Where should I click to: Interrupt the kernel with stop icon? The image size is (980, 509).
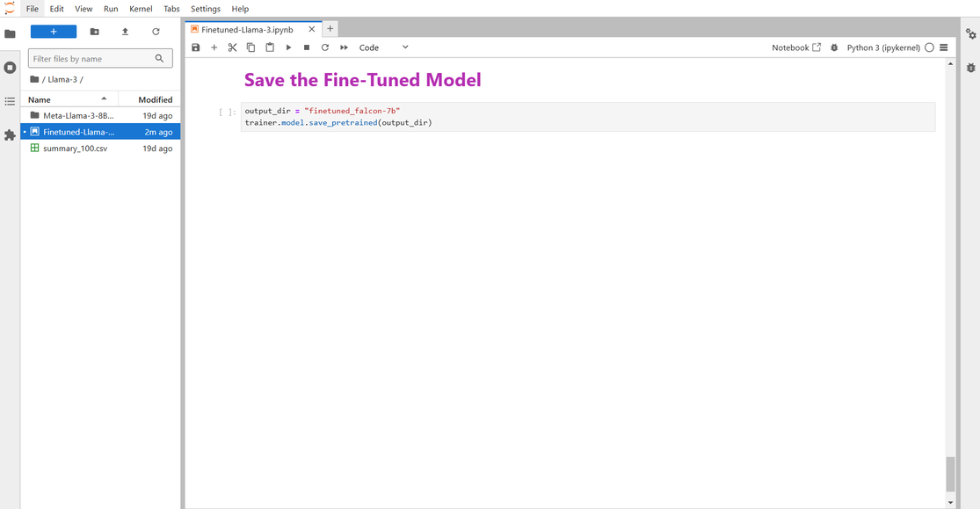306,47
